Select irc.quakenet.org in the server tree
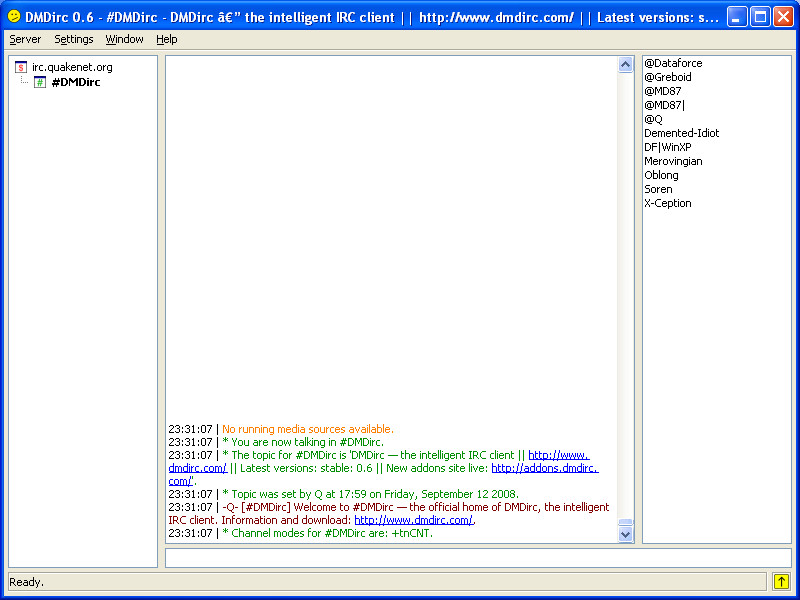The height and width of the screenshot is (600, 800). click(x=72, y=67)
